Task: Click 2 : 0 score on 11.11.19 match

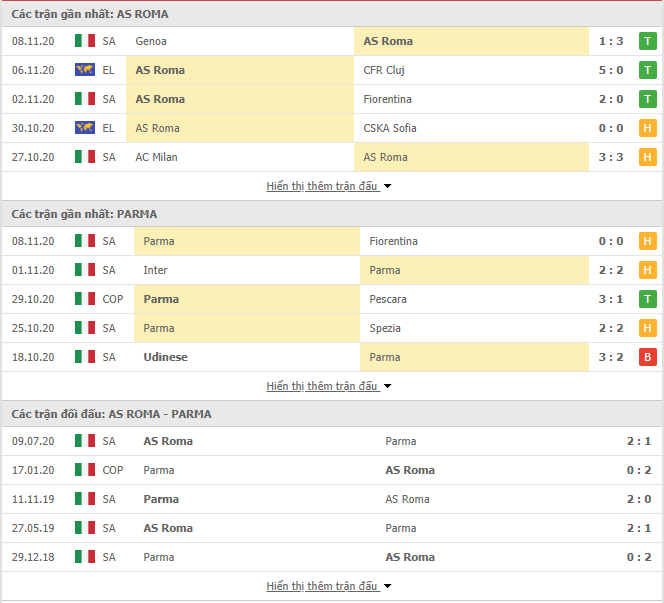Action: 639,499
